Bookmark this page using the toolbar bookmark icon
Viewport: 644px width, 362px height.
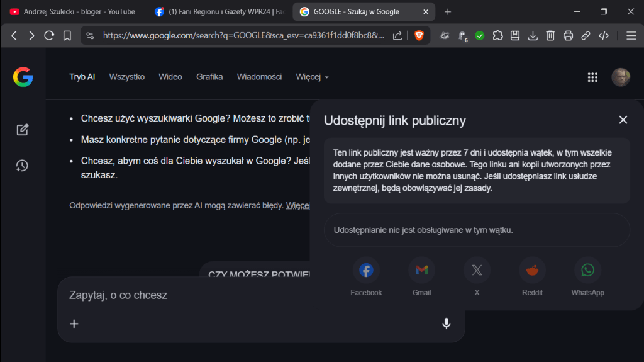[x=67, y=36]
